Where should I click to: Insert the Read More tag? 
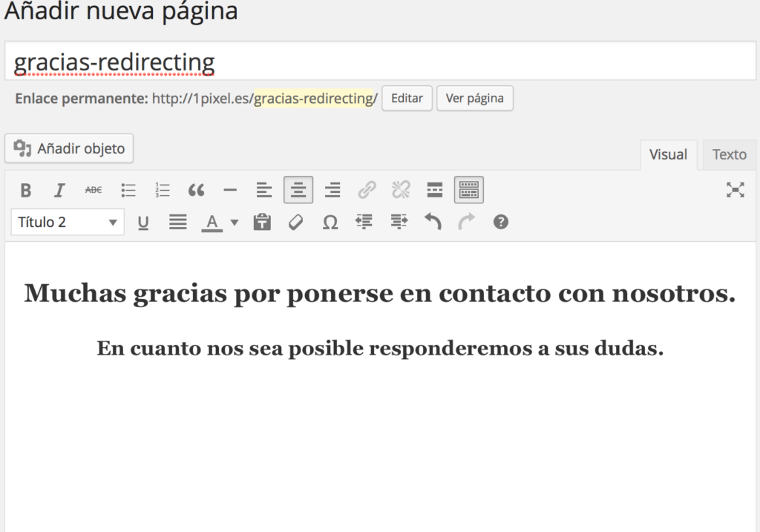tap(435, 190)
